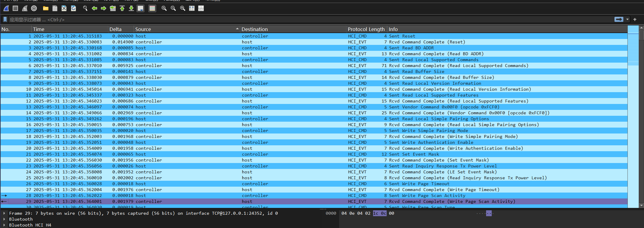Click the stop capture square icon
This screenshot has width=644, height=228.
15,8
